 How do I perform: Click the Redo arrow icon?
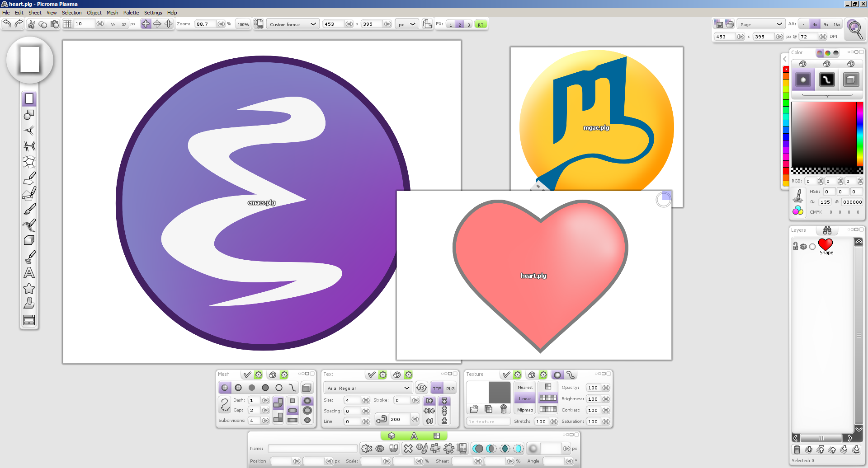(19, 24)
